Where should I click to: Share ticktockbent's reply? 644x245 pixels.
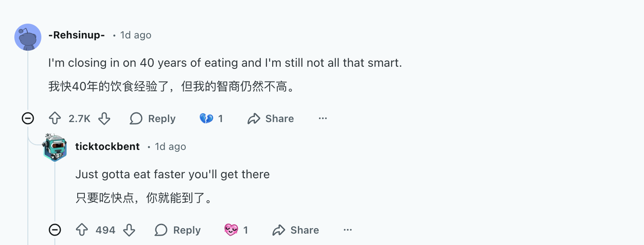coord(296,230)
